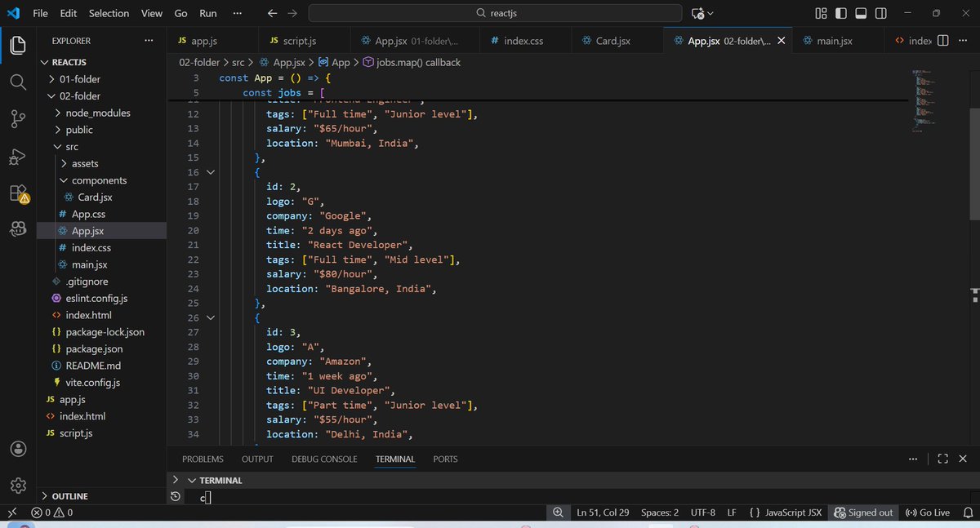Switch to the PROBLEMS panel tab
Viewport: 980px width, 528px height.
[203, 459]
